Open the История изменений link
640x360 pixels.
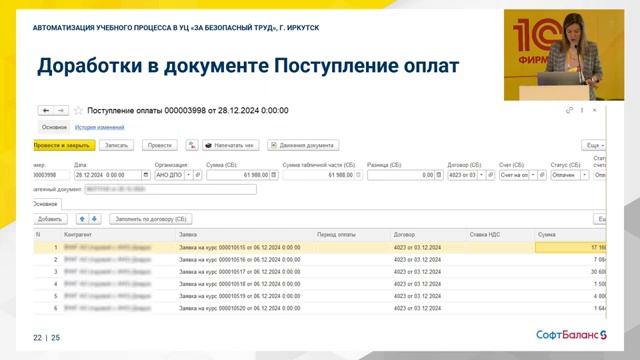coord(99,127)
